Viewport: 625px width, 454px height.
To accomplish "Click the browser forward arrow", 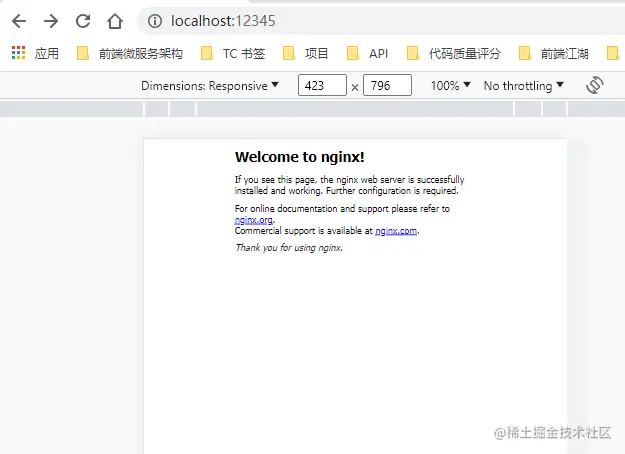I will click(51, 21).
